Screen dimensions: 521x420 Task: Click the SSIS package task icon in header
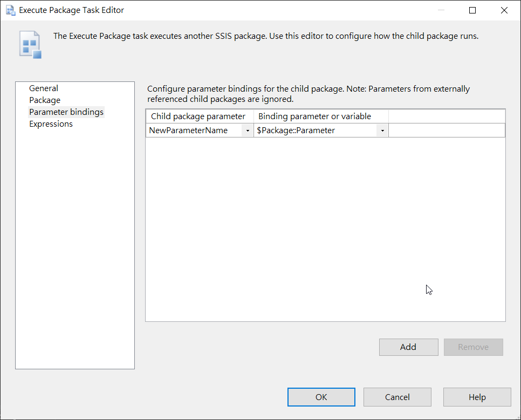tap(31, 45)
